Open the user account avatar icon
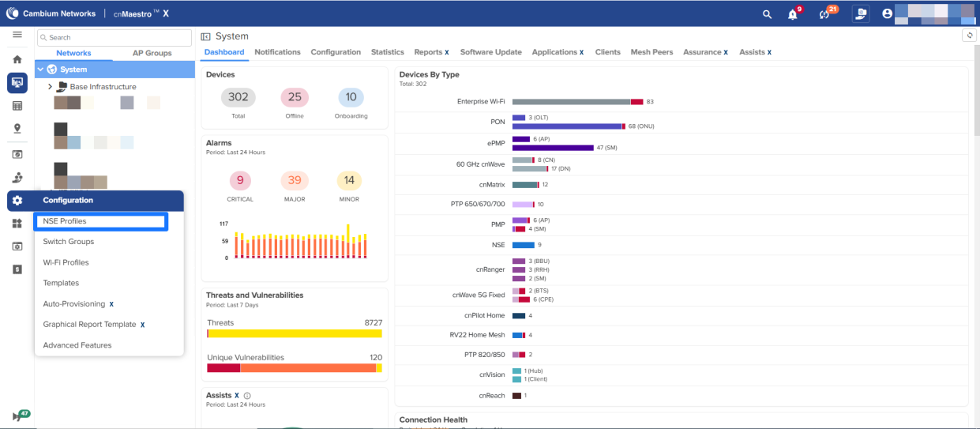 point(887,13)
